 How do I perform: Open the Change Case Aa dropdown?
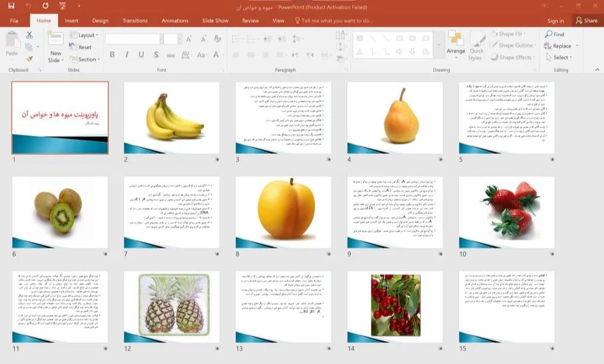[x=202, y=55]
